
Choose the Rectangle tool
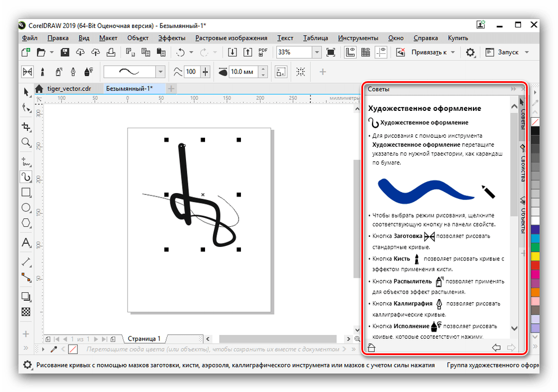pyautogui.click(x=26, y=193)
